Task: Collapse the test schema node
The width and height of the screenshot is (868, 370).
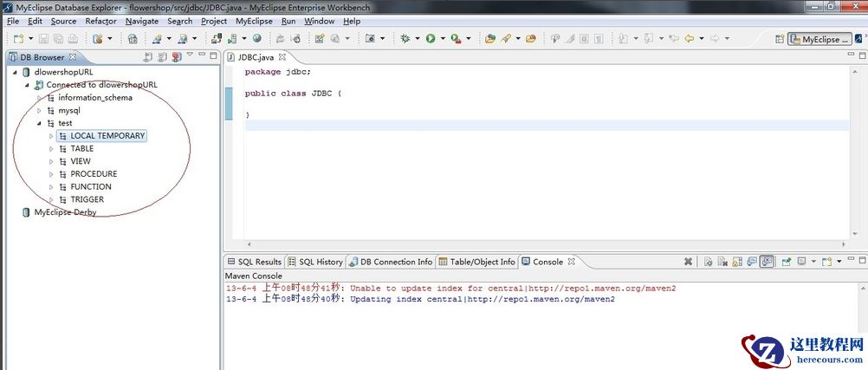Action: [x=39, y=124]
